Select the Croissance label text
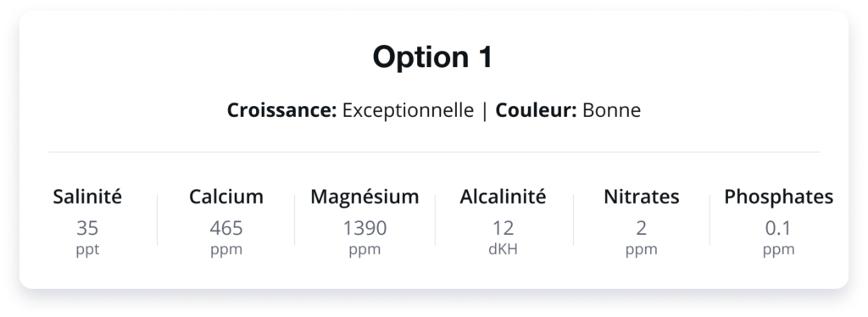The height and width of the screenshot is (317, 868). 281,110
